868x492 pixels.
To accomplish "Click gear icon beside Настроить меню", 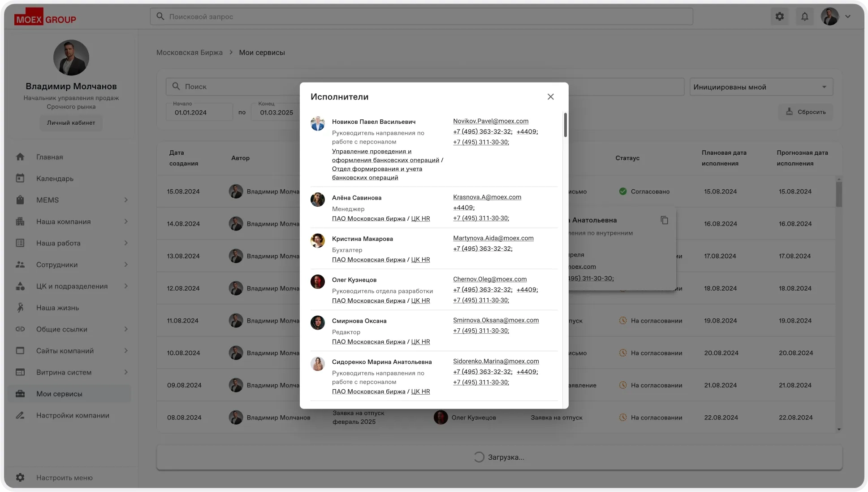I will [x=20, y=478].
